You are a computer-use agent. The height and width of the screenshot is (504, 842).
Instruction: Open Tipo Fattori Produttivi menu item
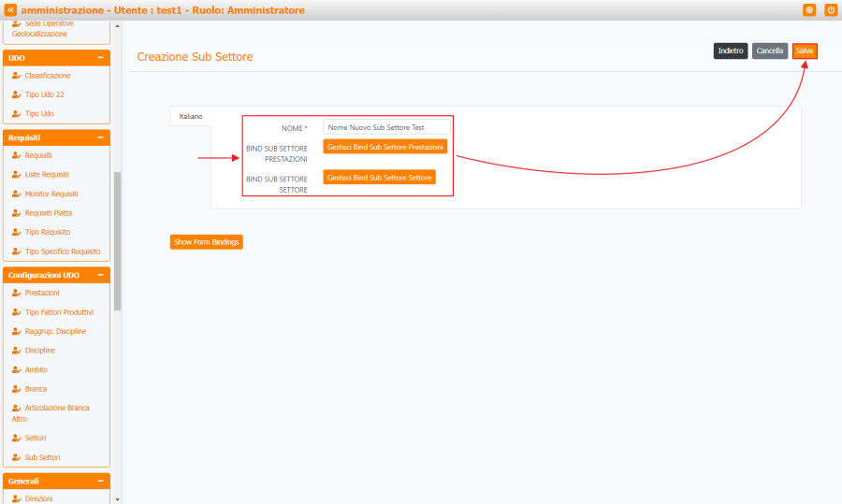(59, 312)
